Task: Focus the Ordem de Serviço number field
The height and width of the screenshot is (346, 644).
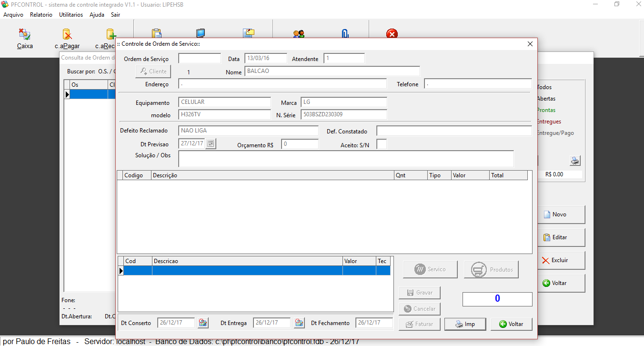Action: click(x=200, y=59)
